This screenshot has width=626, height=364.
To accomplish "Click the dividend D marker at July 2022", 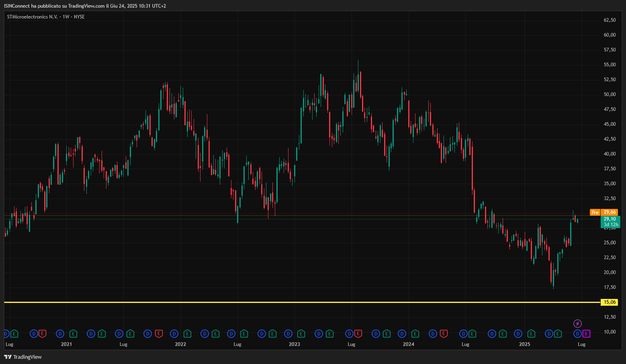I will (231, 333).
